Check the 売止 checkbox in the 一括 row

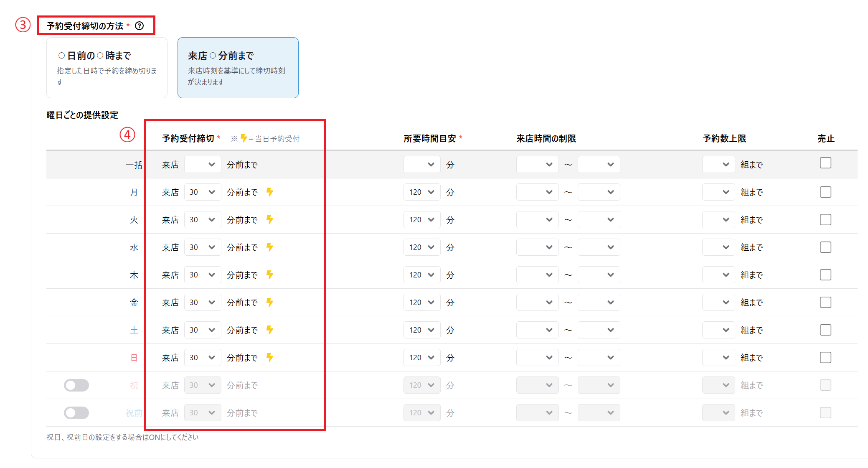click(x=825, y=163)
